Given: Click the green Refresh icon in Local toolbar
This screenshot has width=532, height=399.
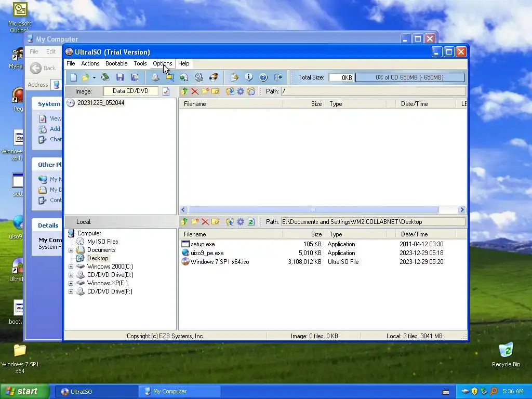Looking at the screenshot, I should pos(251,221).
